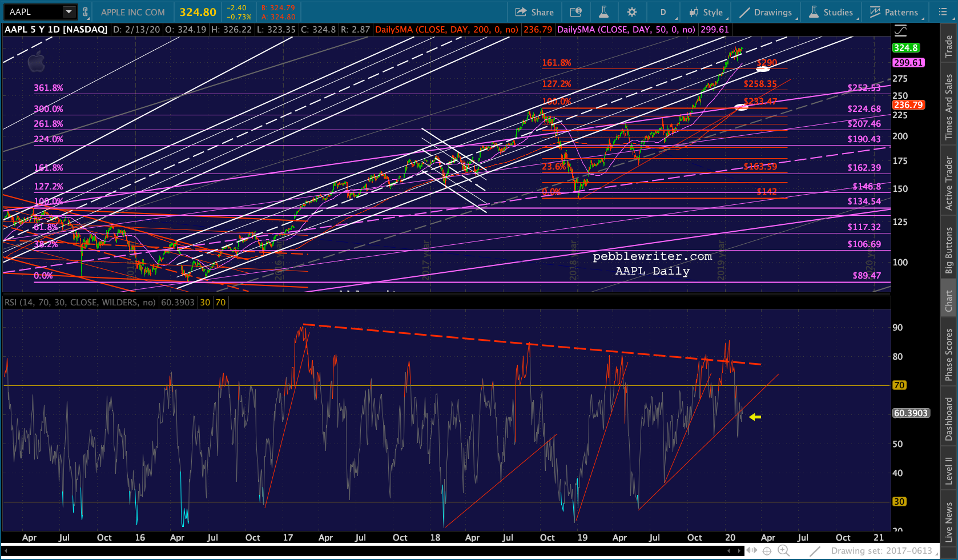
Task: Click the RSI study title label
Action: pyautogui.click(x=80, y=303)
